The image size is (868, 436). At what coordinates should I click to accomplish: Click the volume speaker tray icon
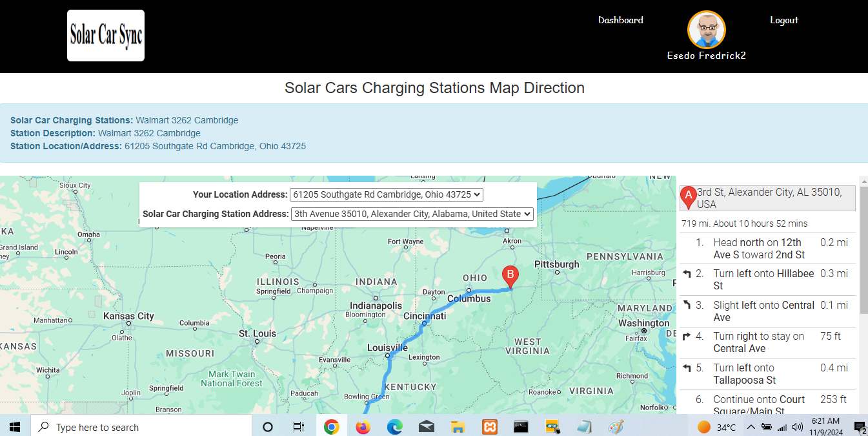[x=798, y=427]
